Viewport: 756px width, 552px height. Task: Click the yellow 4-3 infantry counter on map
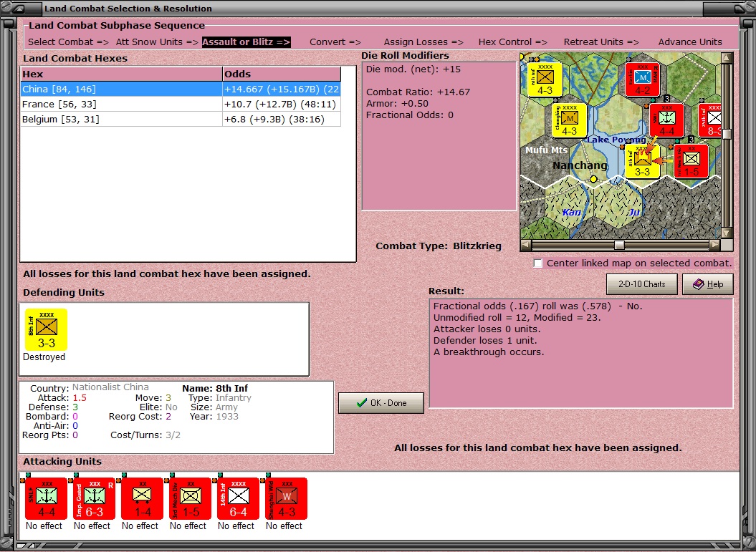[x=545, y=79]
